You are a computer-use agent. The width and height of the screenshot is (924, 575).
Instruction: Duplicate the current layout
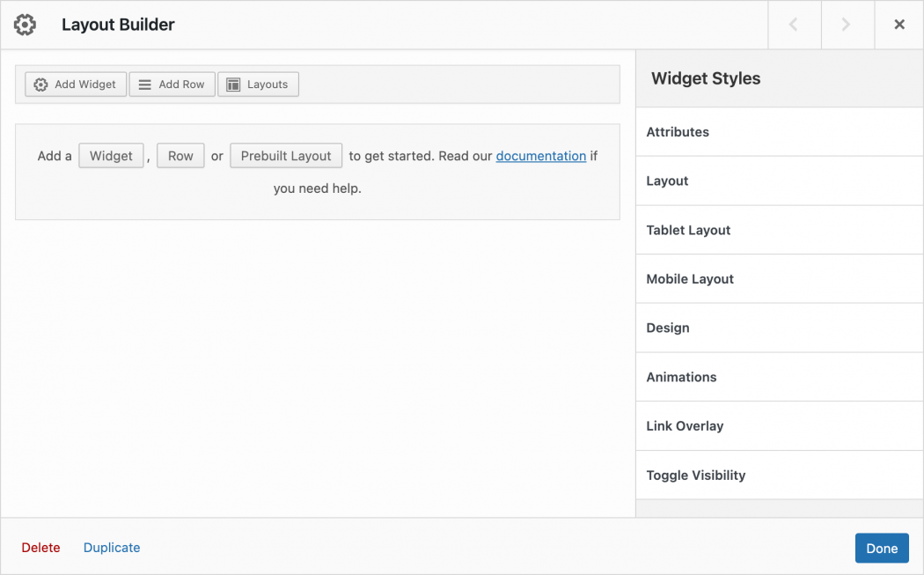click(x=111, y=547)
